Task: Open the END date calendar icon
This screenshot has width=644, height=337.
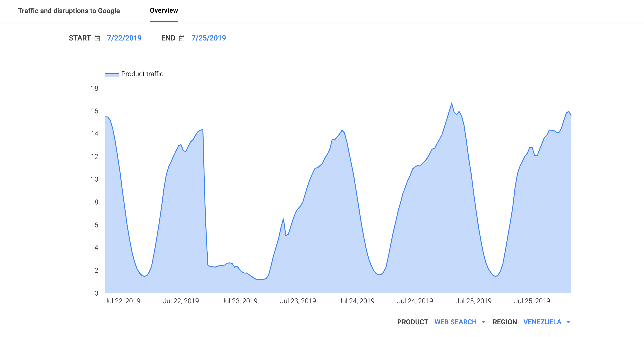Action: (x=182, y=38)
